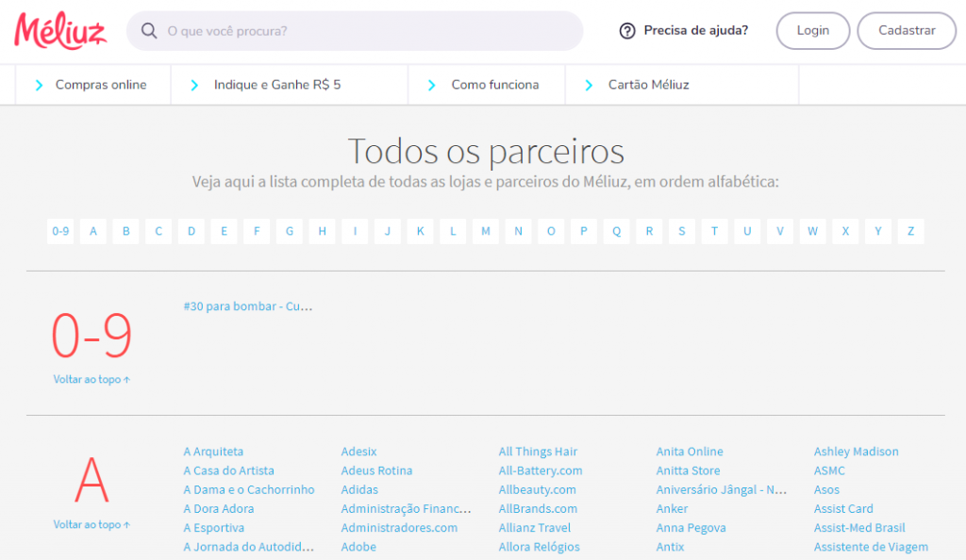This screenshot has height=560, width=966.
Task: Open 'A Dama e o Cachorrinho' link
Action: (249, 490)
